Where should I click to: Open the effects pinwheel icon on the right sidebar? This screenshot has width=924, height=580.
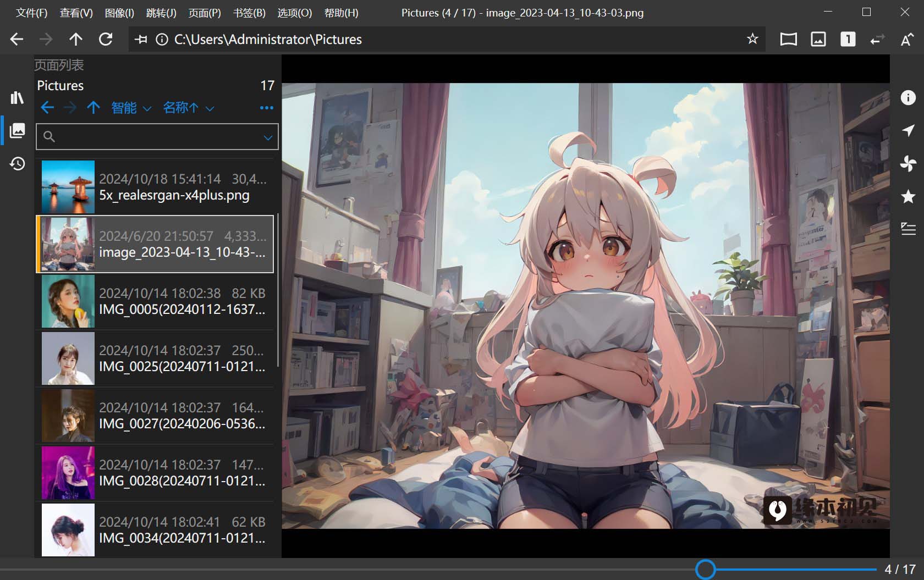coord(908,163)
